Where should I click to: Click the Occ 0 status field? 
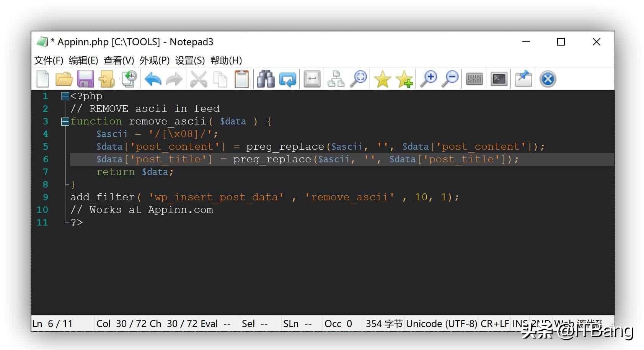pyautogui.click(x=338, y=324)
